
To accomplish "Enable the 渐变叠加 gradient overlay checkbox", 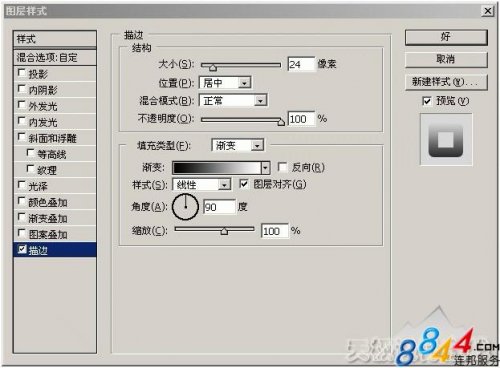I will coord(22,217).
